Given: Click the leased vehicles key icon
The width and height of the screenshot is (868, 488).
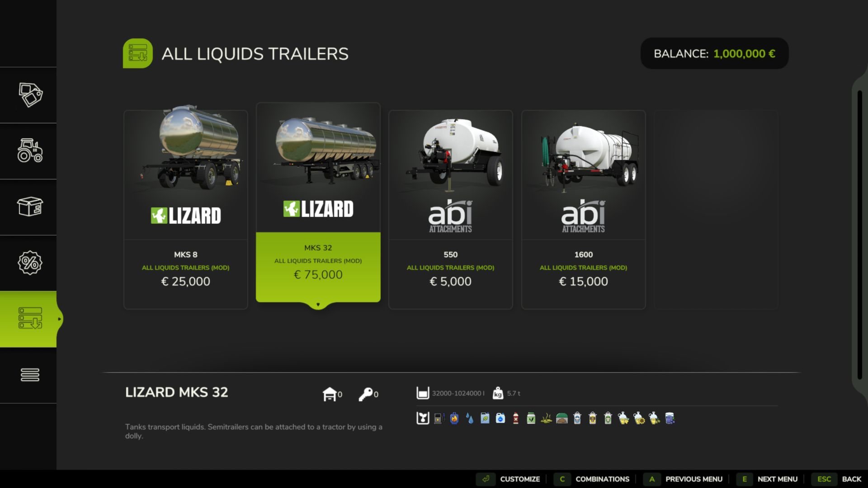Looking at the screenshot, I should coord(365,394).
